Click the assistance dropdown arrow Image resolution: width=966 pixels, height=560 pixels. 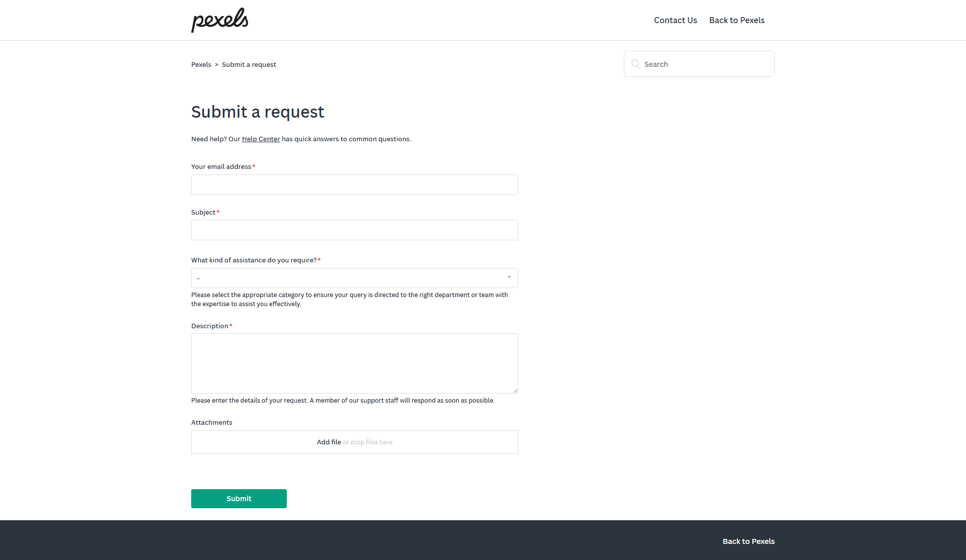pyautogui.click(x=509, y=277)
